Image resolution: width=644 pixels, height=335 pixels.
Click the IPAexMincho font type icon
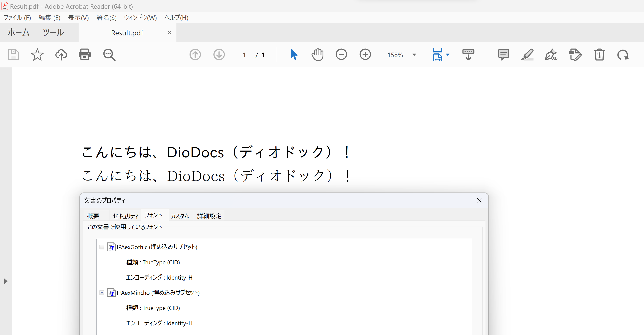point(111,293)
